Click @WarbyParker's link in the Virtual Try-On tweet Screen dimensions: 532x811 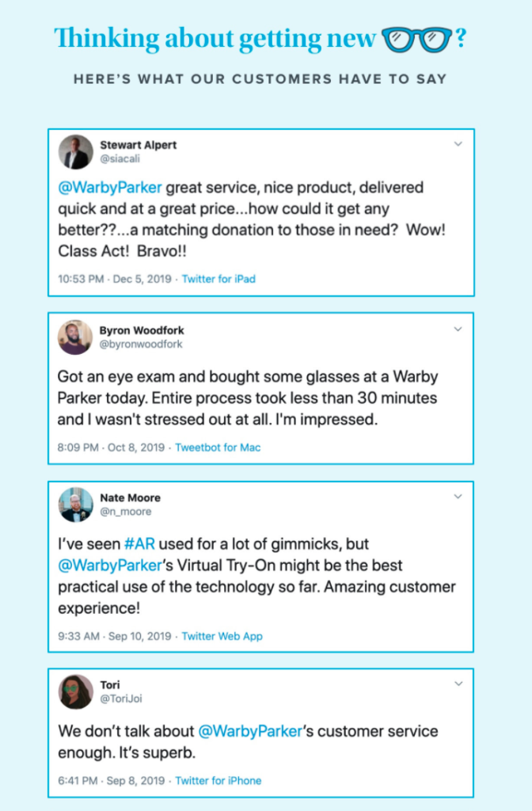[110, 565]
